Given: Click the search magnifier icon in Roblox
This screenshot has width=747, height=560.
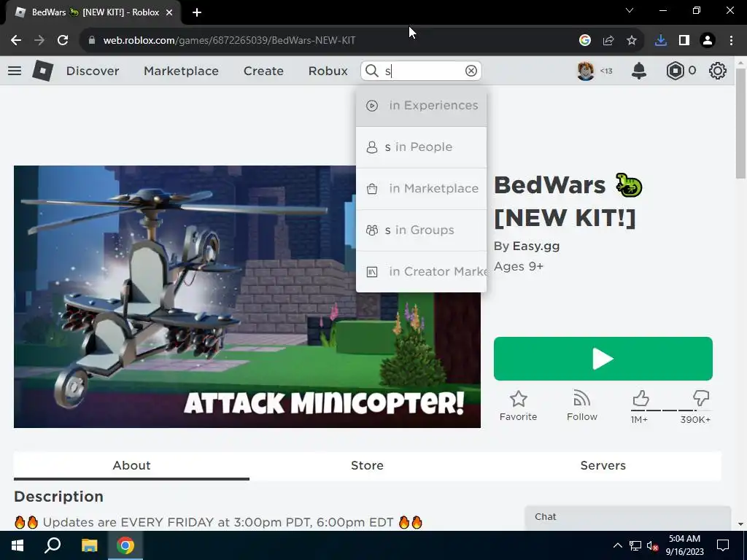Looking at the screenshot, I should tap(371, 71).
